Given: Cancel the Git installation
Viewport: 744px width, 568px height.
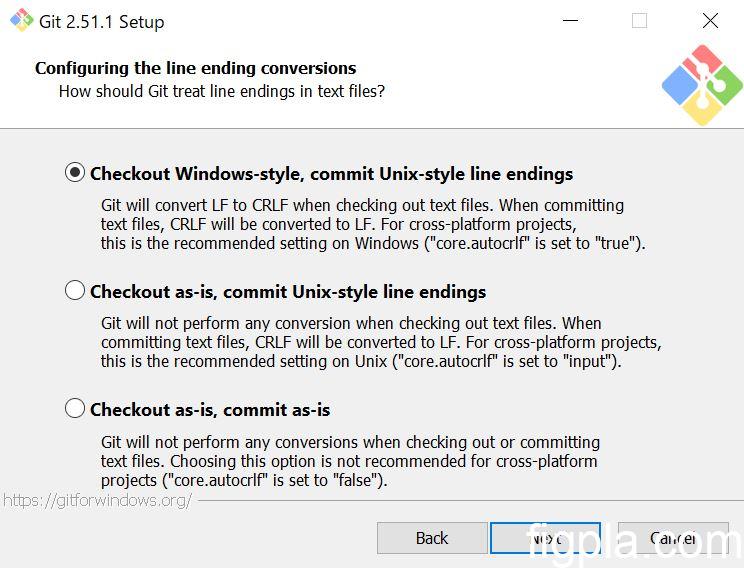Looking at the screenshot, I should pyautogui.click(x=672, y=538).
